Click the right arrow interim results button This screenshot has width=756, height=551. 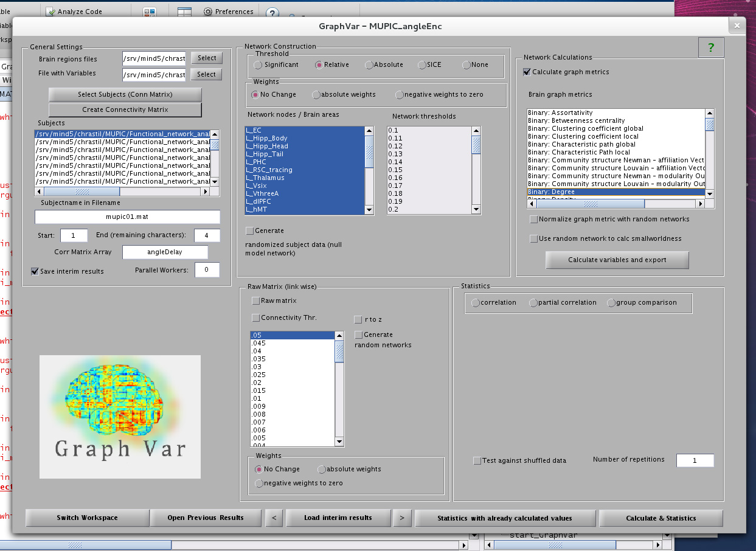[401, 518]
